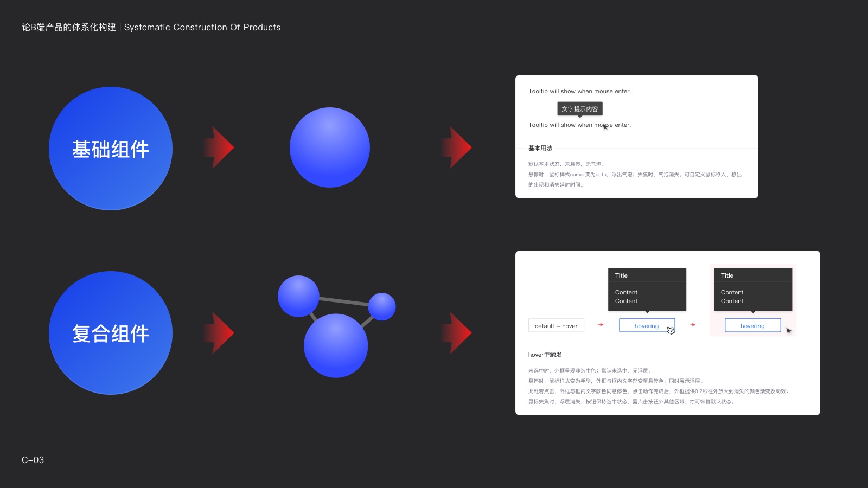Click the red arrow right of the molecule graphic

coord(457,333)
